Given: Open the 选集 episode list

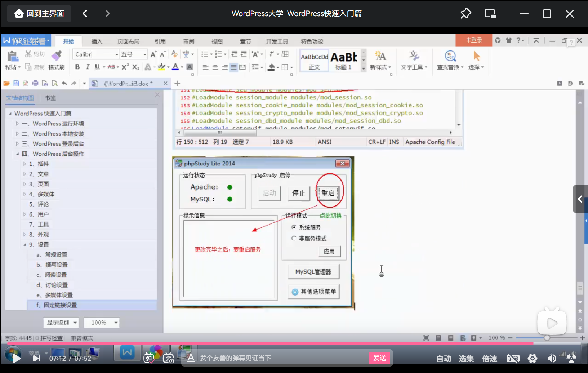Looking at the screenshot, I should coord(466,359).
